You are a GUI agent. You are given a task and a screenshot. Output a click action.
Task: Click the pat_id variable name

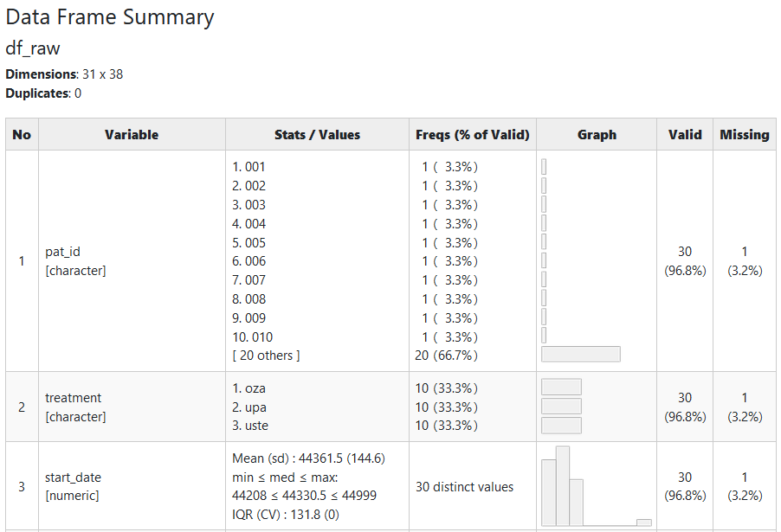click(62, 252)
